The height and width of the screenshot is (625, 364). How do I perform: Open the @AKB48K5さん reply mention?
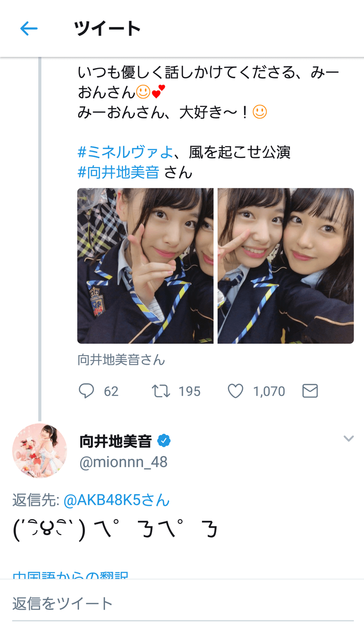point(116,500)
